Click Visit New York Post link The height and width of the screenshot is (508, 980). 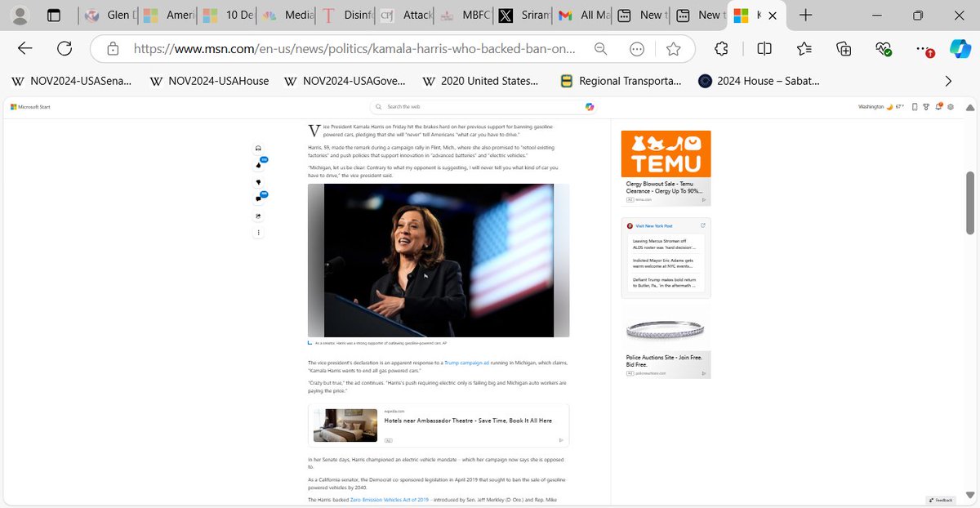coord(654,225)
